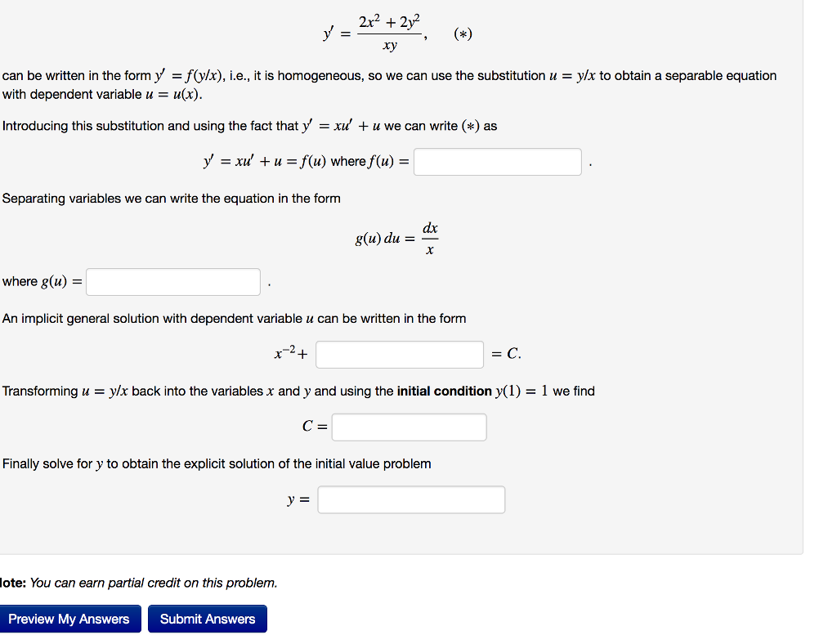Place cursor in the C = field
Viewport: 837px width, 644px height.
[x=409, y=426]
